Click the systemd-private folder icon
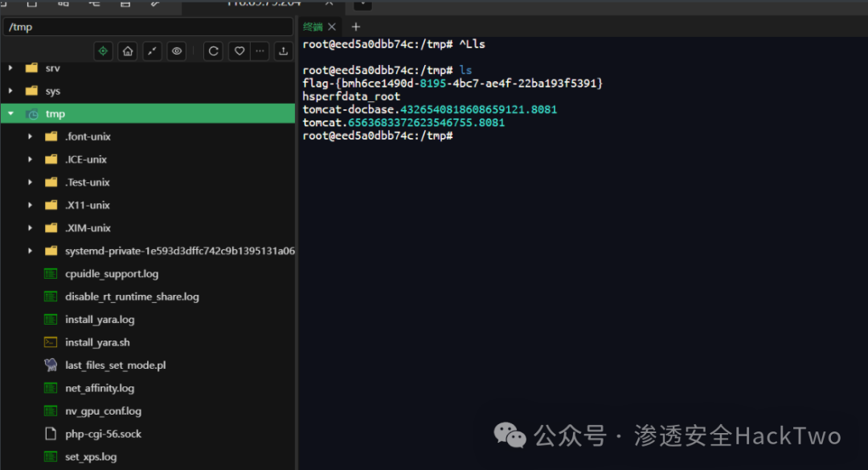Image resolution: width=868 pixels, height=470 pixels. point(51,250)
